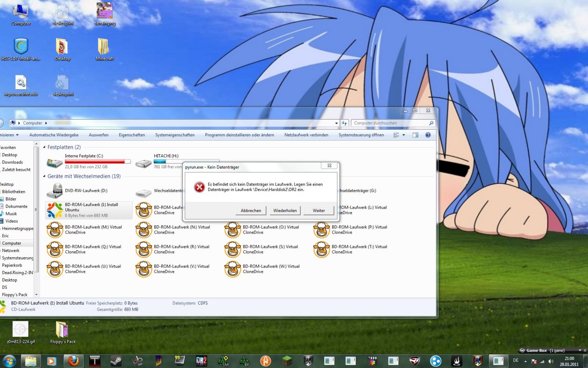Image resolution: width=588 pixels, height=368 pixels.
Task: Click in the Computer durchsuchen search field
Action: pos(390,123)
